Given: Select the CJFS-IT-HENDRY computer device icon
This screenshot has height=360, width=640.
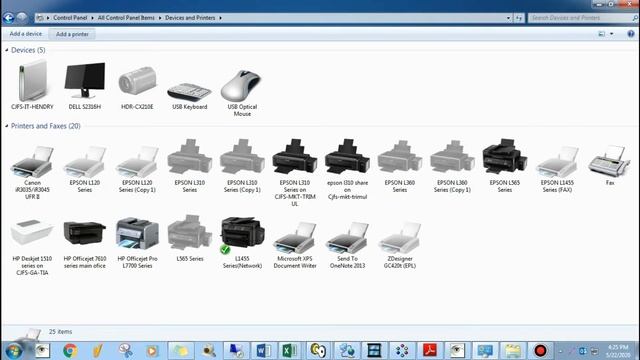Looking at the screenshot, I should 32,81.
